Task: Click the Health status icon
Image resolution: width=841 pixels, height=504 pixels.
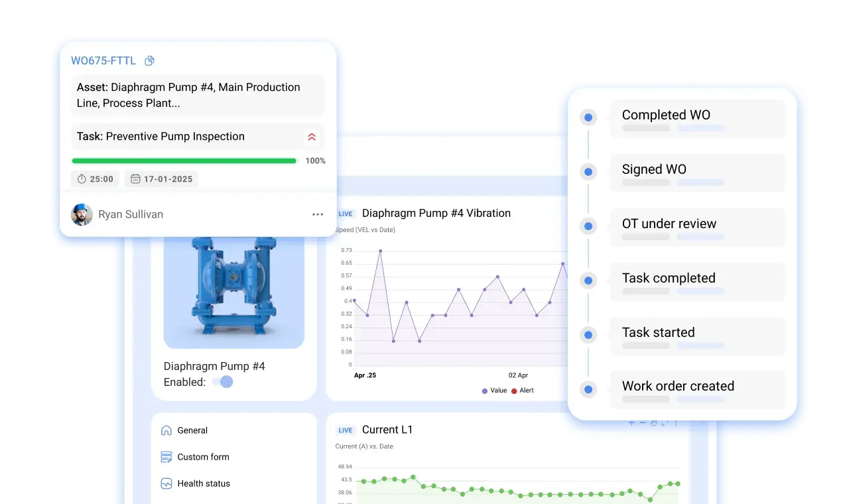Action: pyautogui.click(x=166, y=483)
